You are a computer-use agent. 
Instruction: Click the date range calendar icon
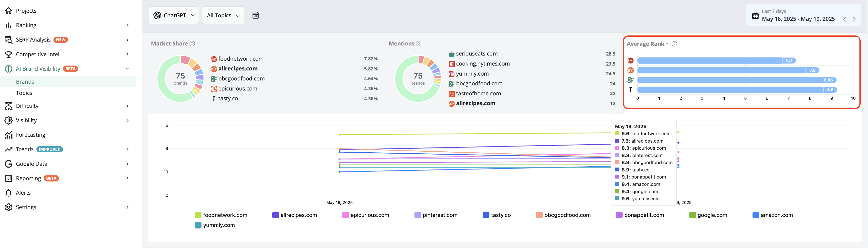[755, 16]
